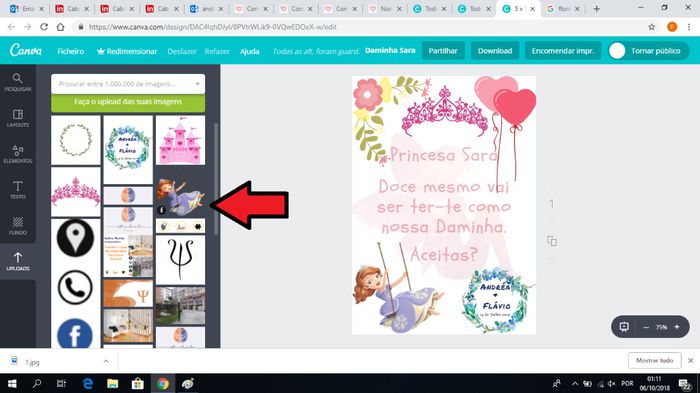Open File Explorer from the taskbar
Screen dimensions: 700x393
[112, 384]
